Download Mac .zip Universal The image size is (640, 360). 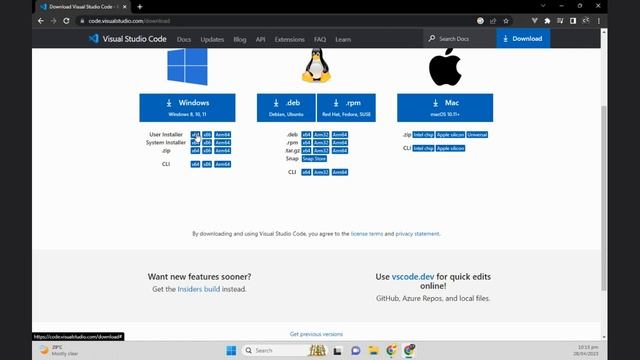coord(477,135)
